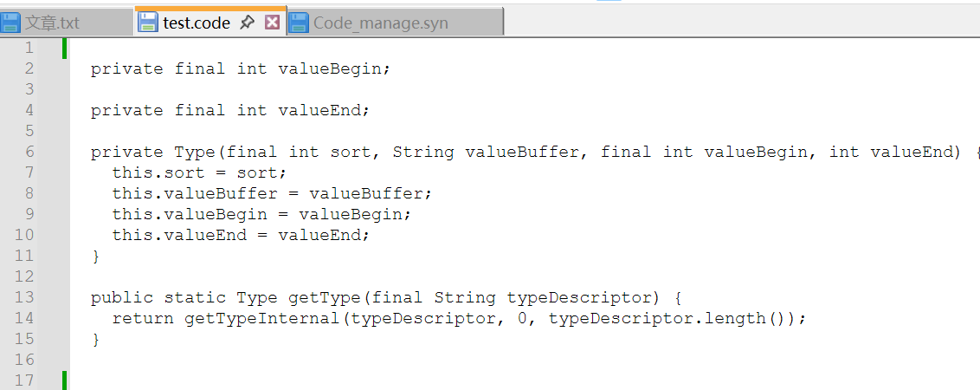Image resolution: width=980 pixels, height=390 pixels.
Task: Select the test.code tab label
Action: [197, 23]
